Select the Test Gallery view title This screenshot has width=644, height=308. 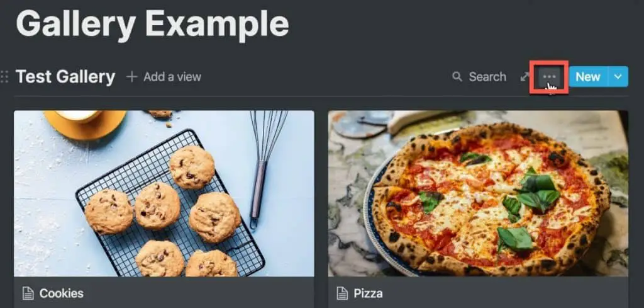point(65,77)
